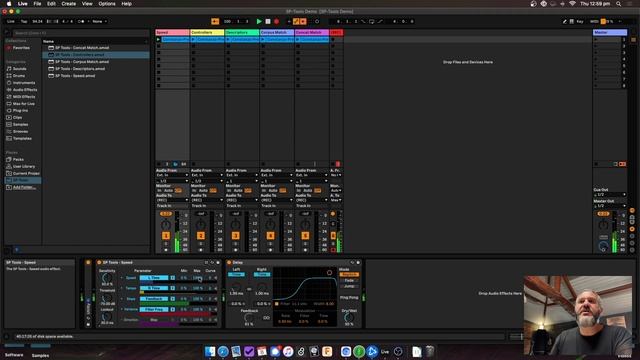
Task: Start playback with the green Play button
Action: pos(259,21)
